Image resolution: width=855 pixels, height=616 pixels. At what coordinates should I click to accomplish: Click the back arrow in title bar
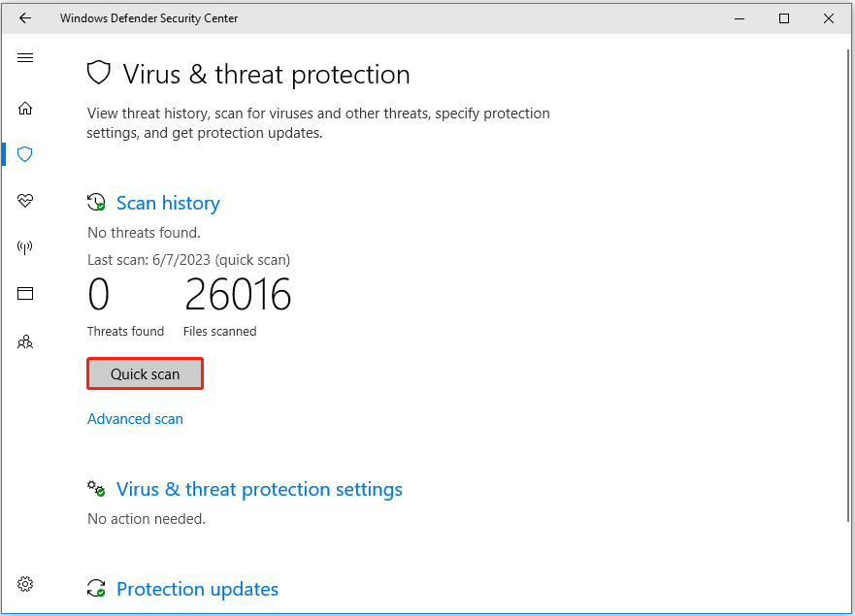25,18
